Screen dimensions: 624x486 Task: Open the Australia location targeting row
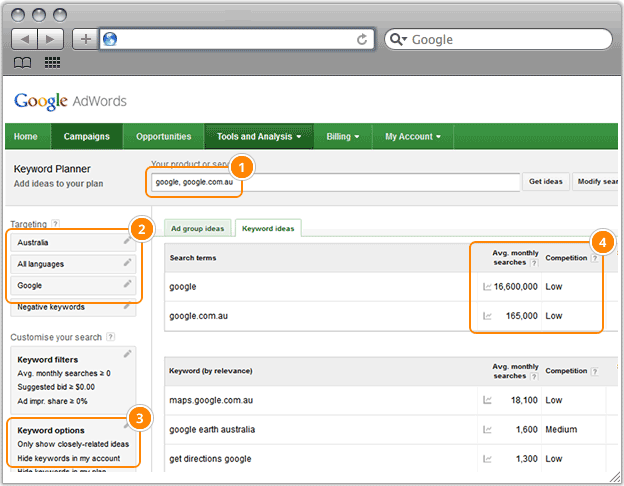click(x=73, y=242)
